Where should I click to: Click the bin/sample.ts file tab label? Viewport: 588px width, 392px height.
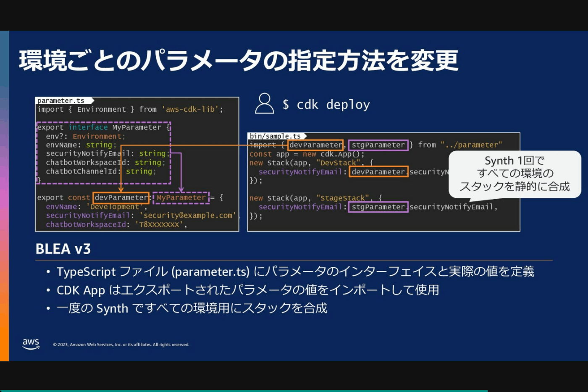[x=275, y=136]
